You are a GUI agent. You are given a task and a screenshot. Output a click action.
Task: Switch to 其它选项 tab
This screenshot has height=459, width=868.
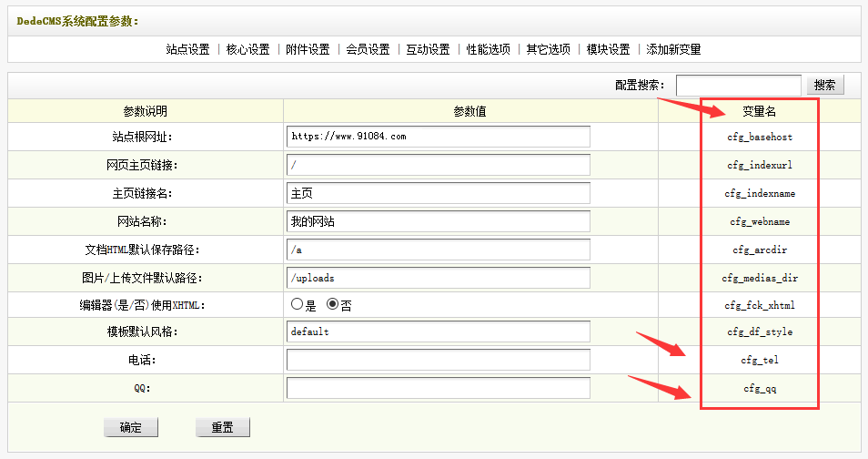(549, 49)
